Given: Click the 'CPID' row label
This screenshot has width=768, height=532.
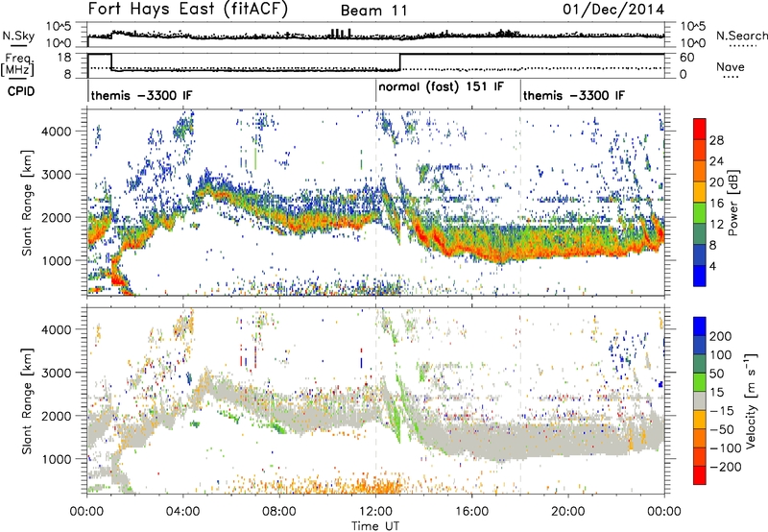Looking at the screenshot, I should (x=21, y=91).
